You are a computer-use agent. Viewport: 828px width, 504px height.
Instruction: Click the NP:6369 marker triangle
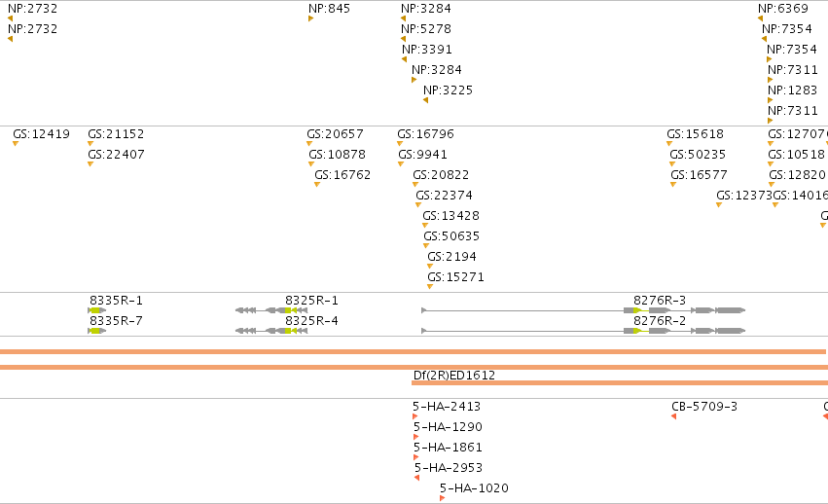761,19
